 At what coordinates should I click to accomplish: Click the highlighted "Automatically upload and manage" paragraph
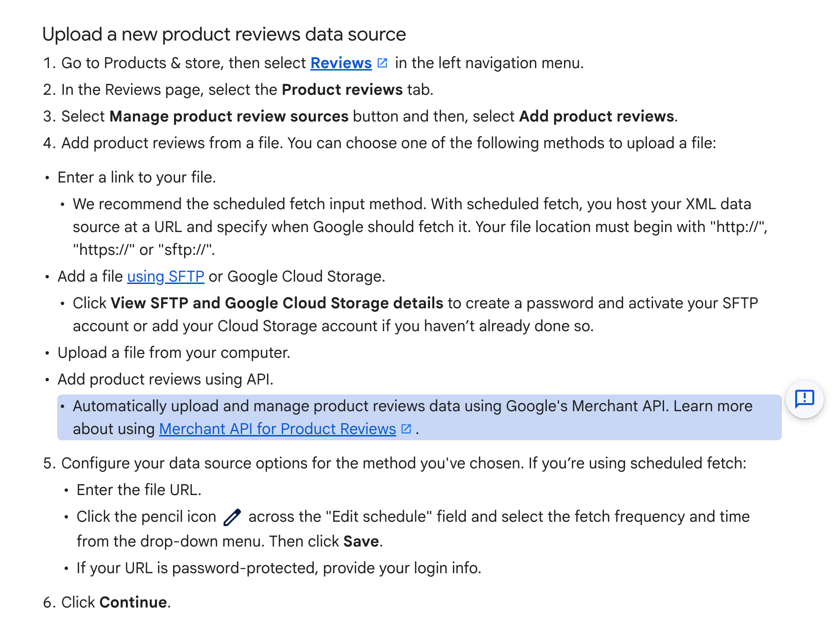coord(419,417)
